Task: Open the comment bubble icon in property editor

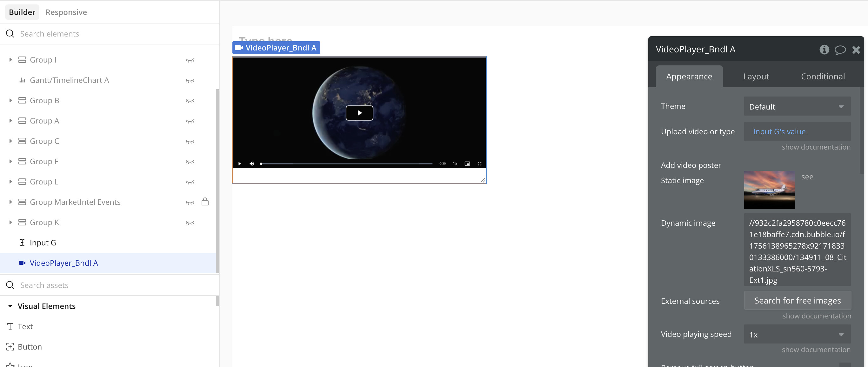Action: click(840, 50)
